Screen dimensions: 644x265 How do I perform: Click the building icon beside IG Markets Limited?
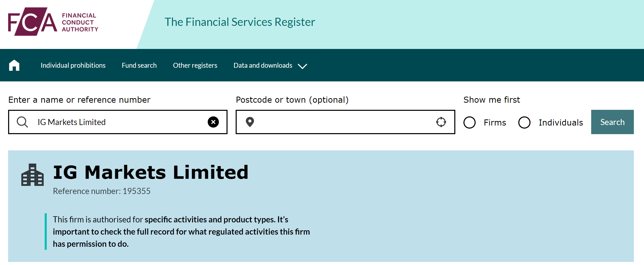pos(33,175)
